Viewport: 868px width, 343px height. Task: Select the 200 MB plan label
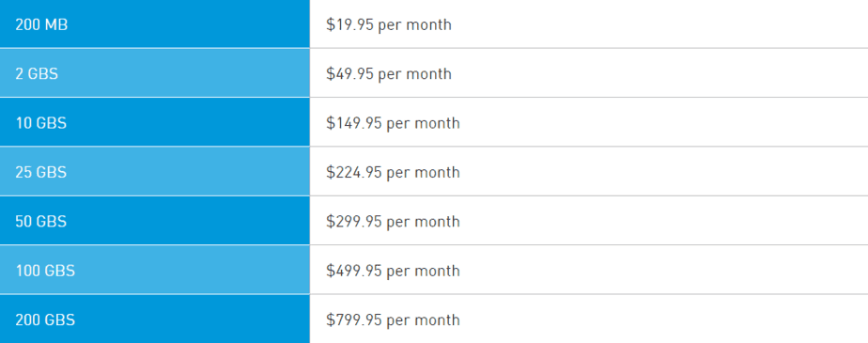tap(41, 25)
